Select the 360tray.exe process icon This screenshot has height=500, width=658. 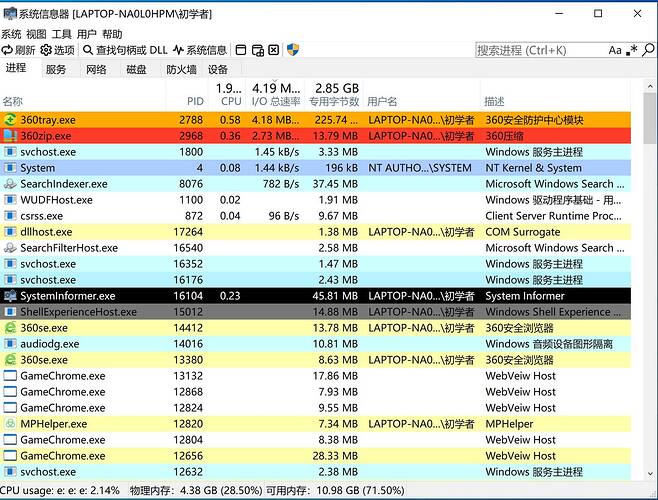coord(10,120)
